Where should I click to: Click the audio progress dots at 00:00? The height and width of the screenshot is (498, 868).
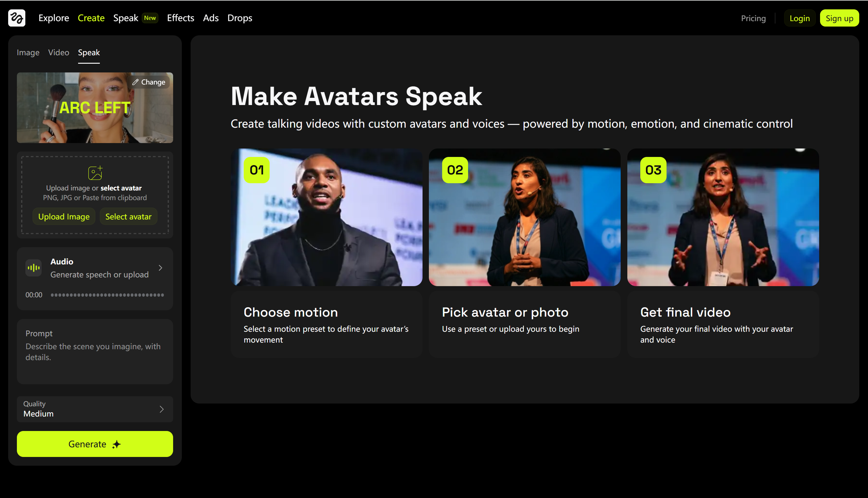pos(107,295)
